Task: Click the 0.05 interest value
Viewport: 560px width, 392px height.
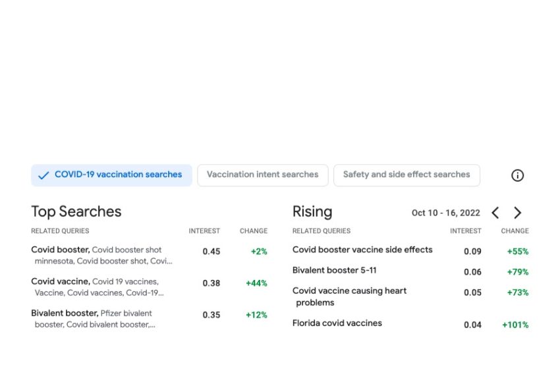Action: click(472, 293)
